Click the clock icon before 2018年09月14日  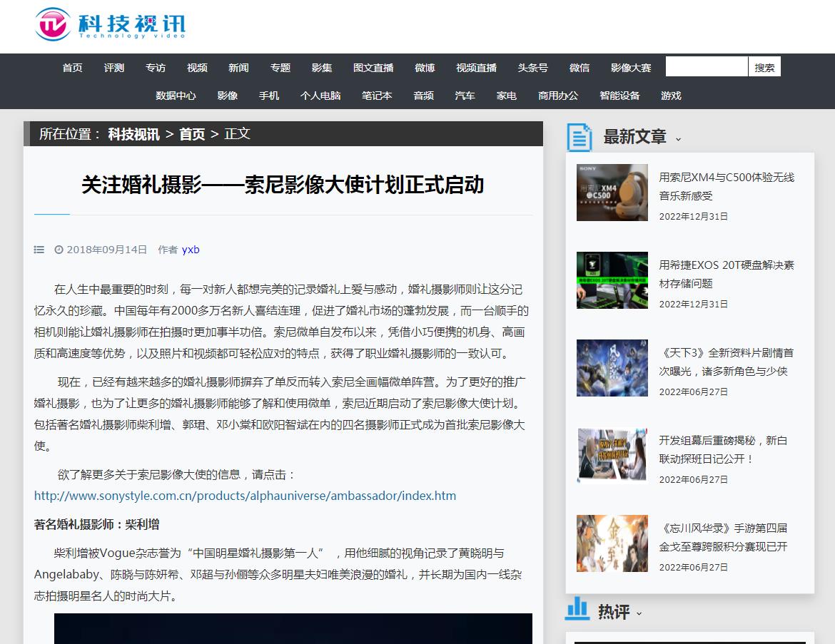[x=59, y=250]
